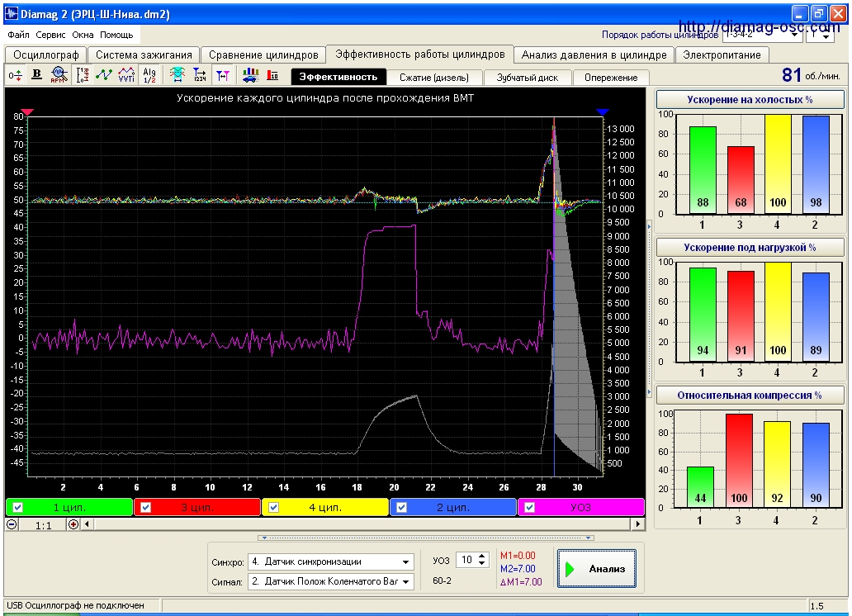Toggle the УОЗ checkbox
This screenshot has height=616, width=852.
[530, 507]
